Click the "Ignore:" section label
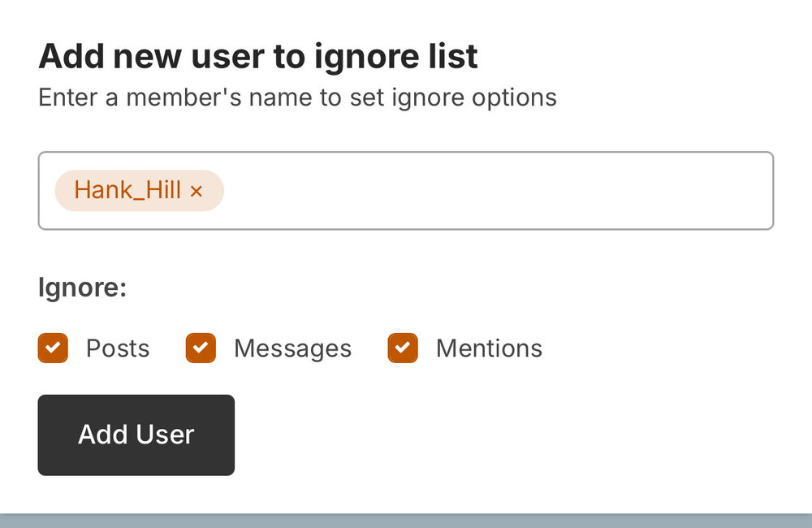Image resolution: width=812 pixels, height=528 pixels. click(x=82, y=288)
